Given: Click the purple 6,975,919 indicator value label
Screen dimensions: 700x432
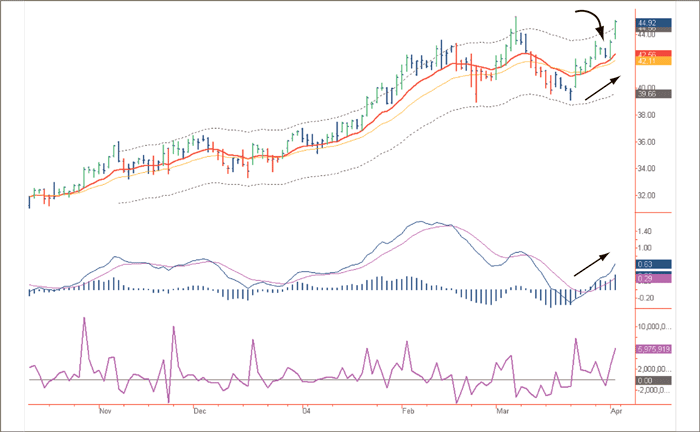Looking at the screenshot, I should coord(656,347).
